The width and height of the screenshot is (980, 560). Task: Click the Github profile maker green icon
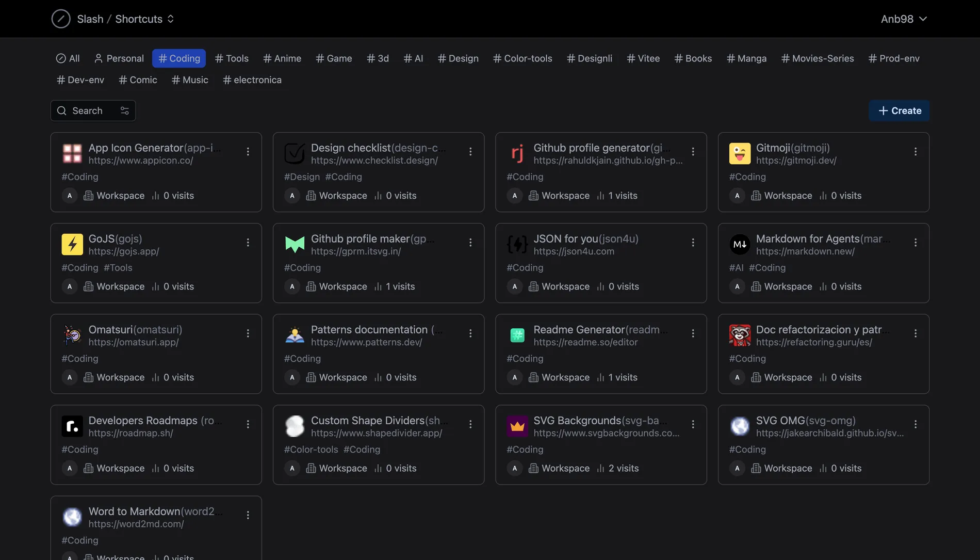[295, 245]
